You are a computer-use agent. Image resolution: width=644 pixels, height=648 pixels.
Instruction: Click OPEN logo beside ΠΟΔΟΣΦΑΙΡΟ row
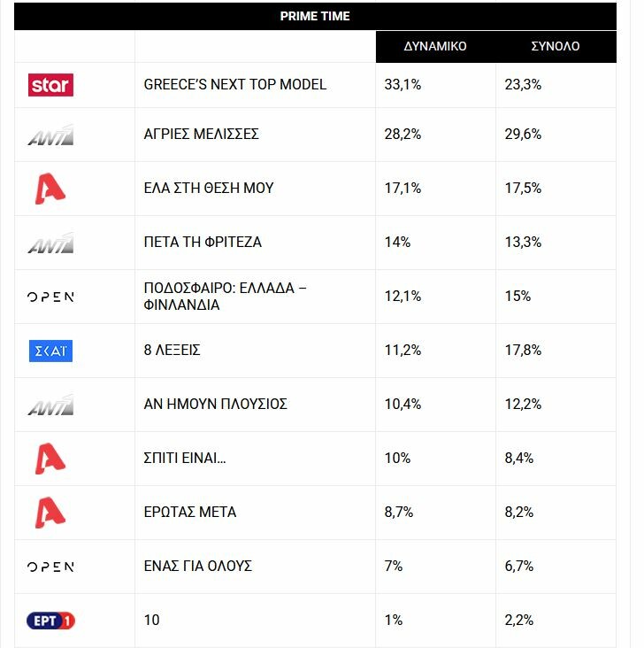[x=50, y=297]
